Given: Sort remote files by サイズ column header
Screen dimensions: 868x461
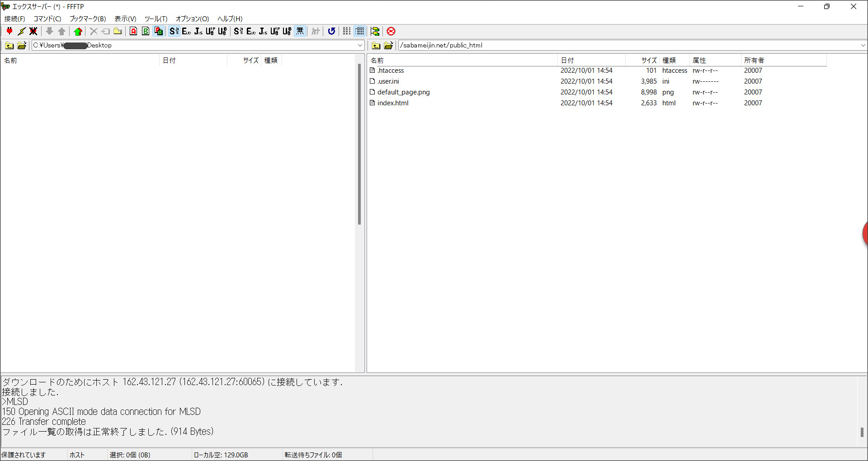Looking at the screenshot, I should 648,60.
